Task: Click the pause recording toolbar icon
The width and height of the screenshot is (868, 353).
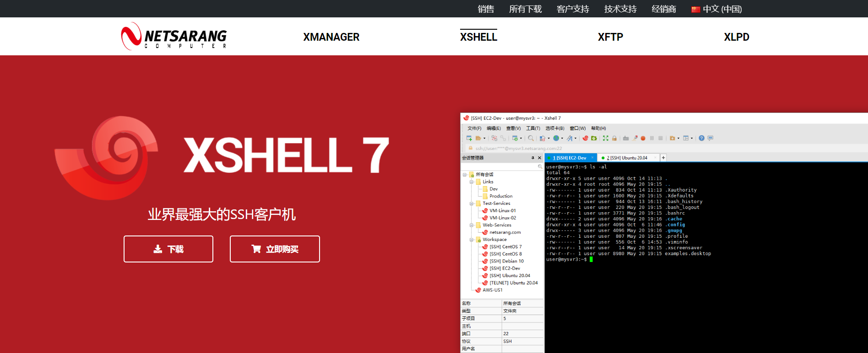Action: coord(652,138)
